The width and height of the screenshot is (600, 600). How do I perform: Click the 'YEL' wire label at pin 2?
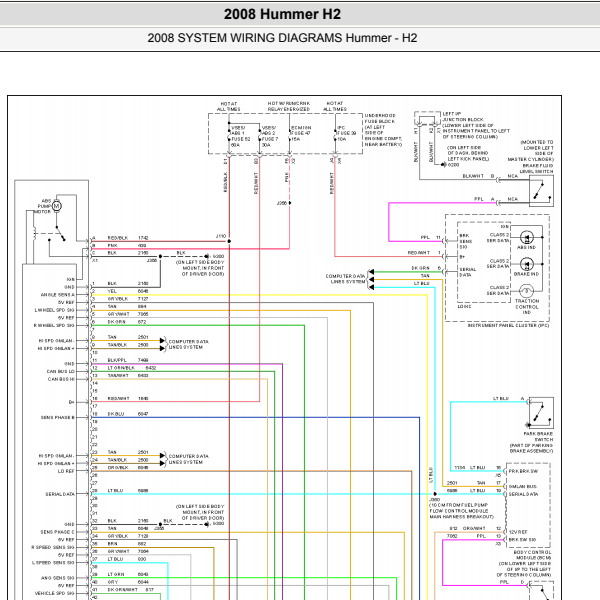112,292
